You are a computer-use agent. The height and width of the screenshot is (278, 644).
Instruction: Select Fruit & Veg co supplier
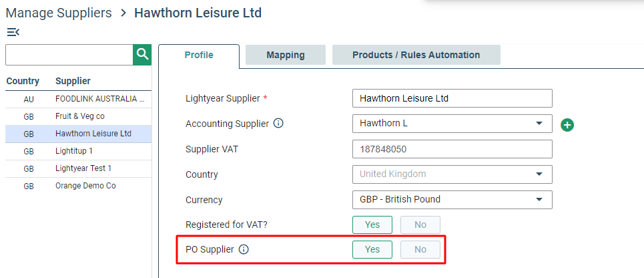point(79,116)
